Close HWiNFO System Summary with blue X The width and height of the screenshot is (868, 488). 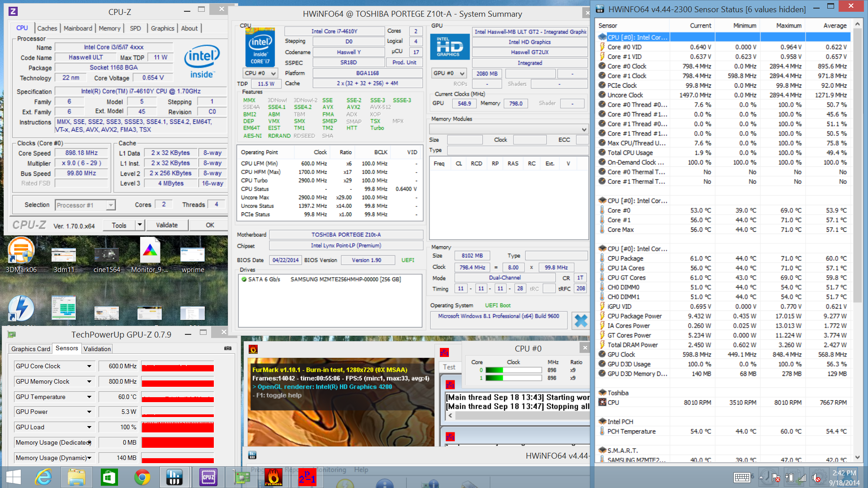pos(580,321)
